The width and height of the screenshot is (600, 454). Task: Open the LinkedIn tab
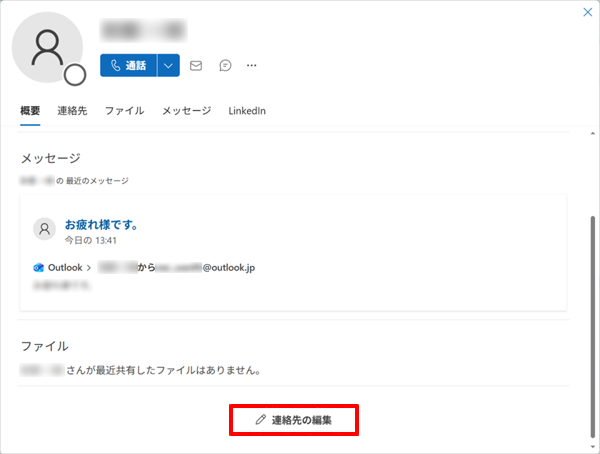coord(247,111)
